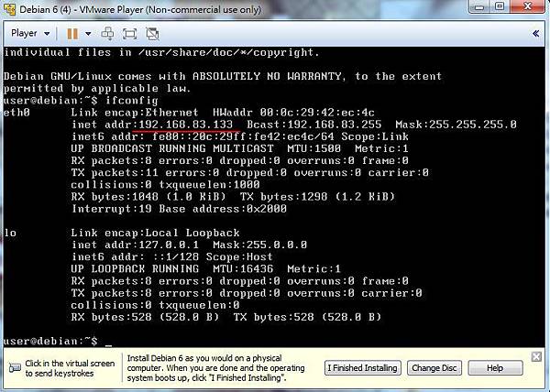Dismiss the installation hint bar
Screen dimensions: 550x392
(536, 357)
